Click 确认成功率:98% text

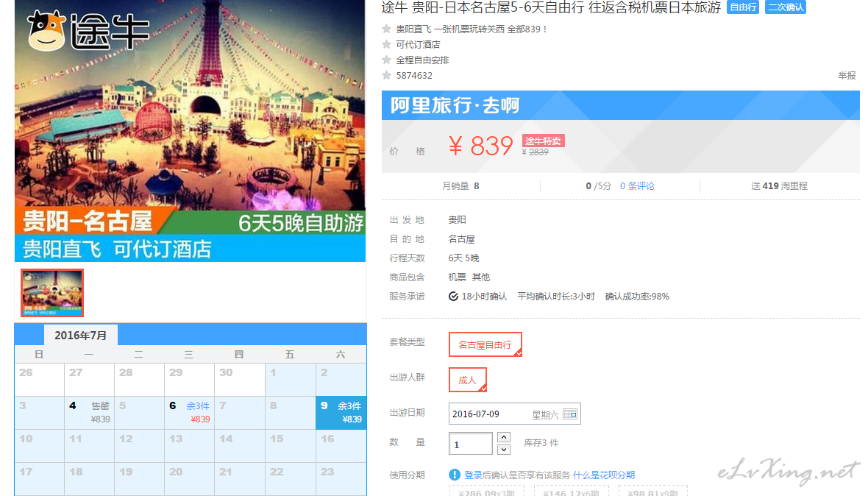pyautogui.click(x=637, y=296)
